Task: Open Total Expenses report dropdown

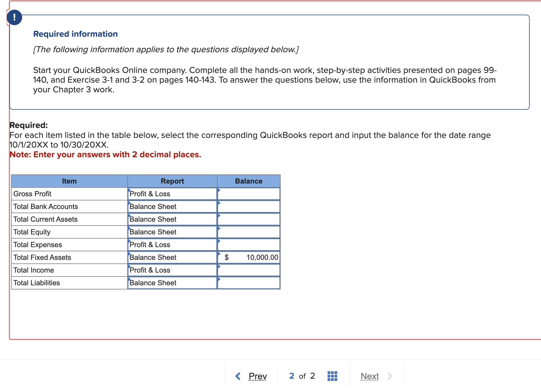Action: point(172,245)
